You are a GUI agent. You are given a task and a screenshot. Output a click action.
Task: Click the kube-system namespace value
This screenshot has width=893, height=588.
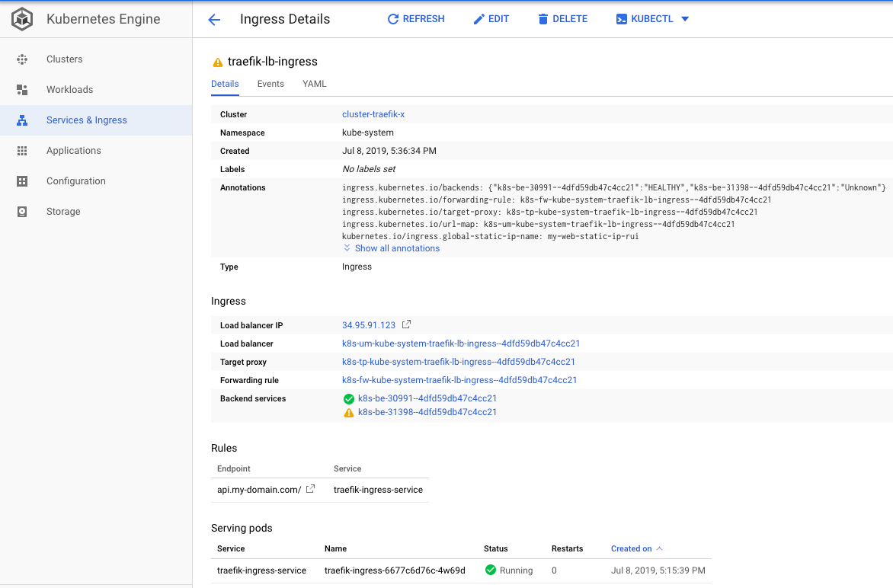[367, 133]
